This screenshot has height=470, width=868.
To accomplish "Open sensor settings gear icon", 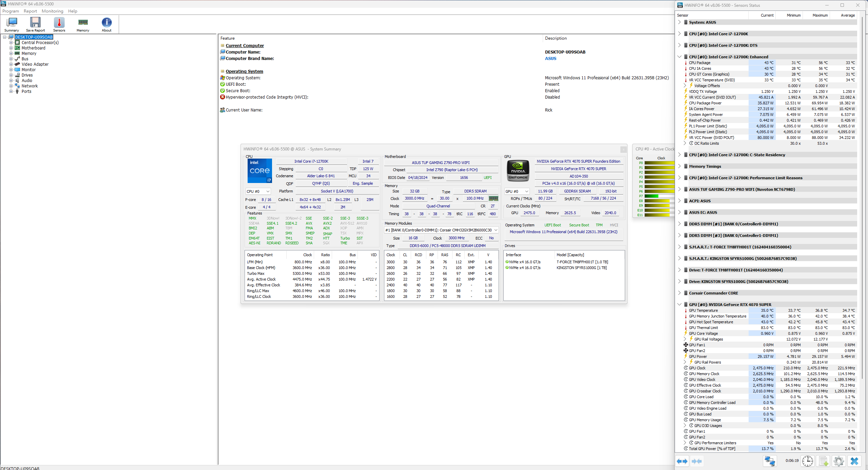I will 838,461.
